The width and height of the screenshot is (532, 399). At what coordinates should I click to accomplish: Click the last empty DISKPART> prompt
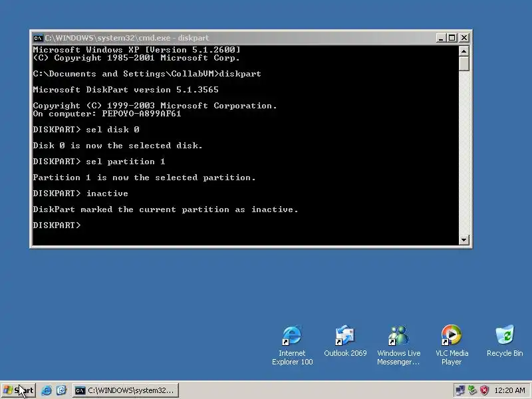click(x=57, y=225)
